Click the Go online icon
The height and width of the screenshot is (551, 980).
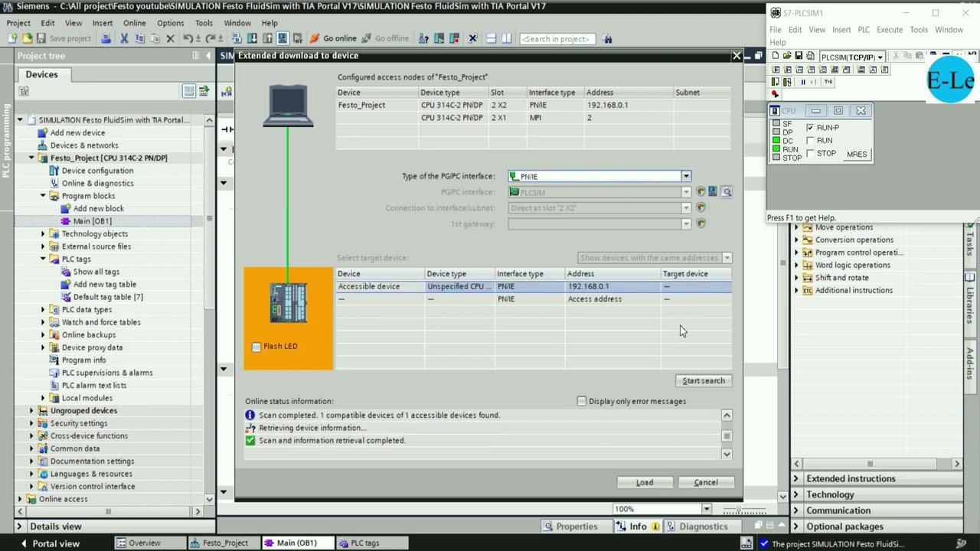(314, 38)
